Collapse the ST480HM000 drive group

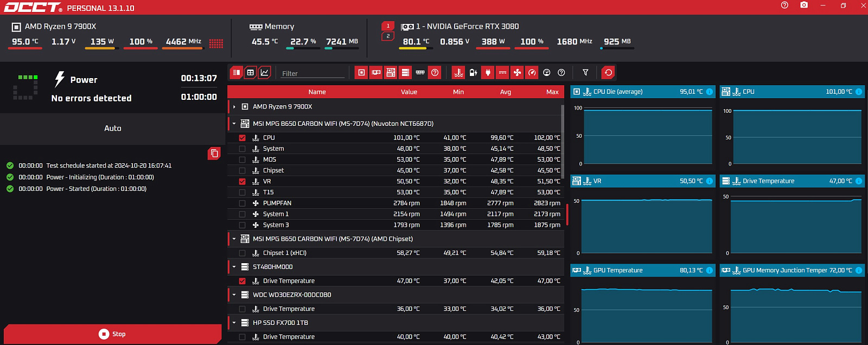click(x=234, y=267)
